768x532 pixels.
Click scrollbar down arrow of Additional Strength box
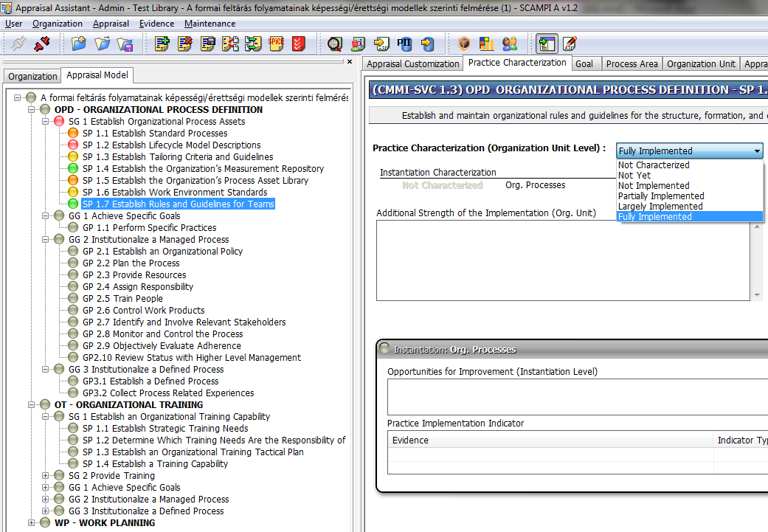pyautogui.click(x=757, y=295)
